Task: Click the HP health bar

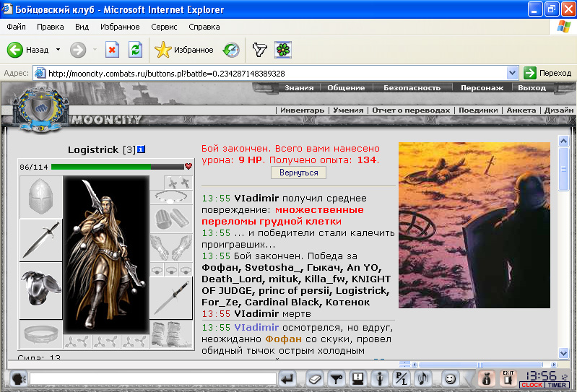Action: (118, 167)
